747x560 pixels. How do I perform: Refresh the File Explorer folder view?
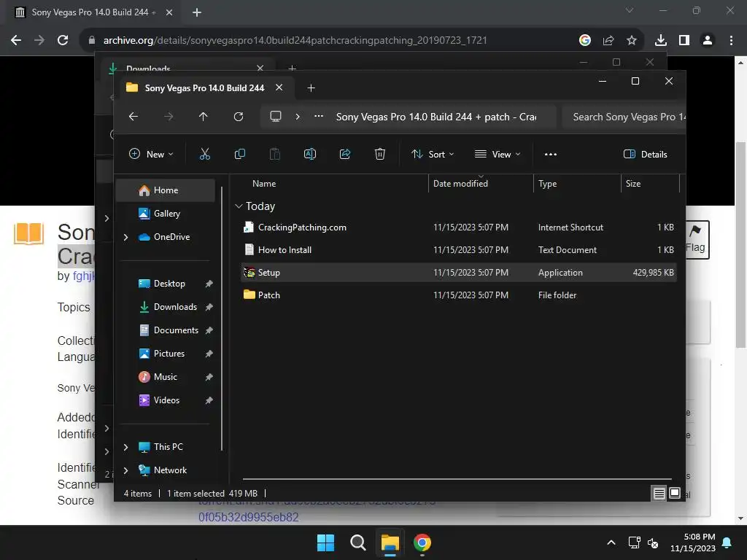[239, 117]
